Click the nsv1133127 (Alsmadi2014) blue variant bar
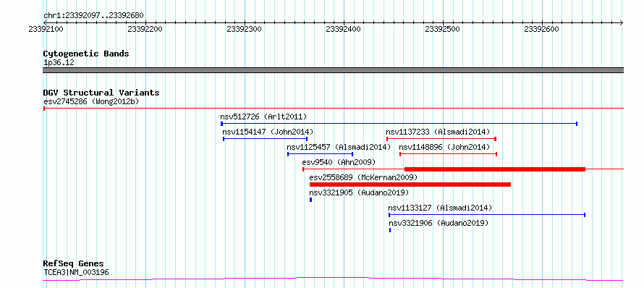This screenshot has width=644, height=288. pos(487,215)
